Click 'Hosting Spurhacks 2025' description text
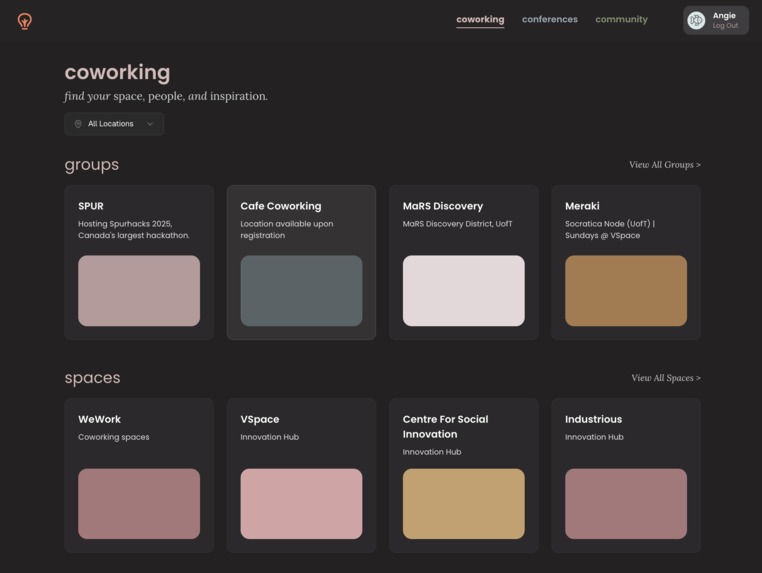This screenshot has width=762, height=573. pos(134,229)
